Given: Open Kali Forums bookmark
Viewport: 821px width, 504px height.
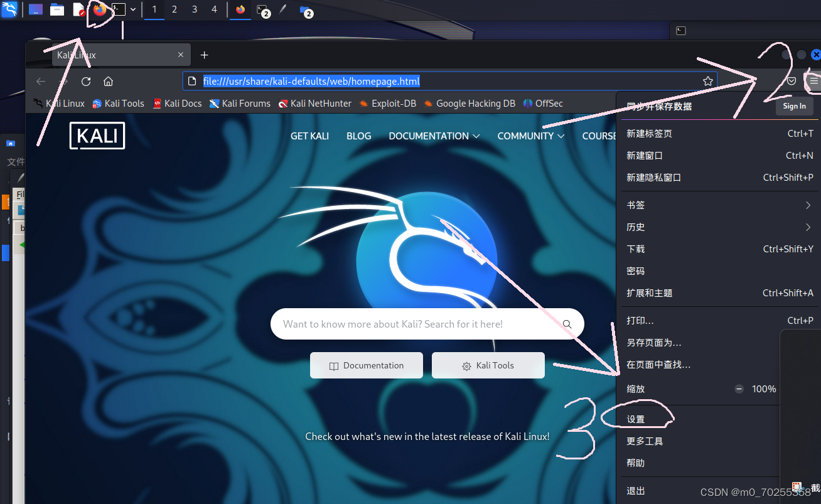Looking at the screenshot, I should click(x=240, y=104).
